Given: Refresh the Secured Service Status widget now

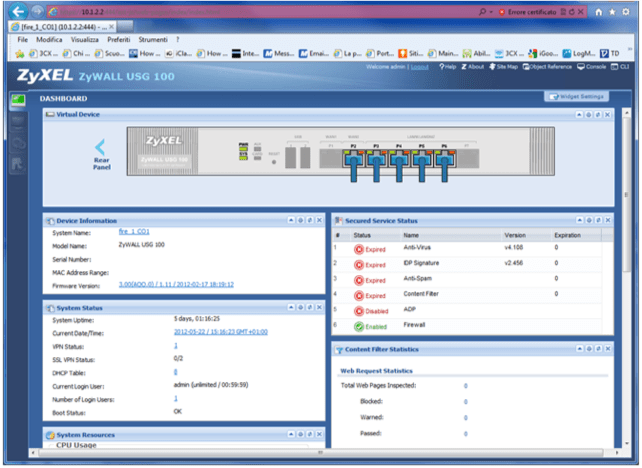Looking at the screenshot, I should pyautogui.click(x=598, y=220).
